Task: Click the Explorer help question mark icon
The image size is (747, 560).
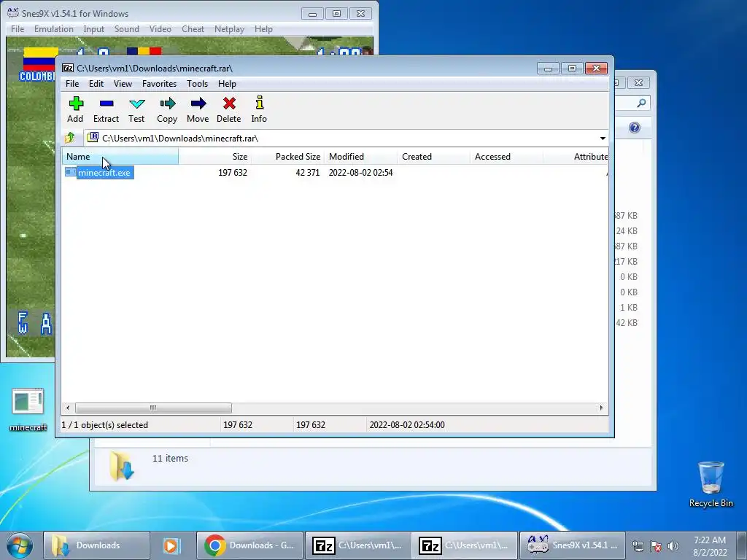Action: [x=634, y=128]
